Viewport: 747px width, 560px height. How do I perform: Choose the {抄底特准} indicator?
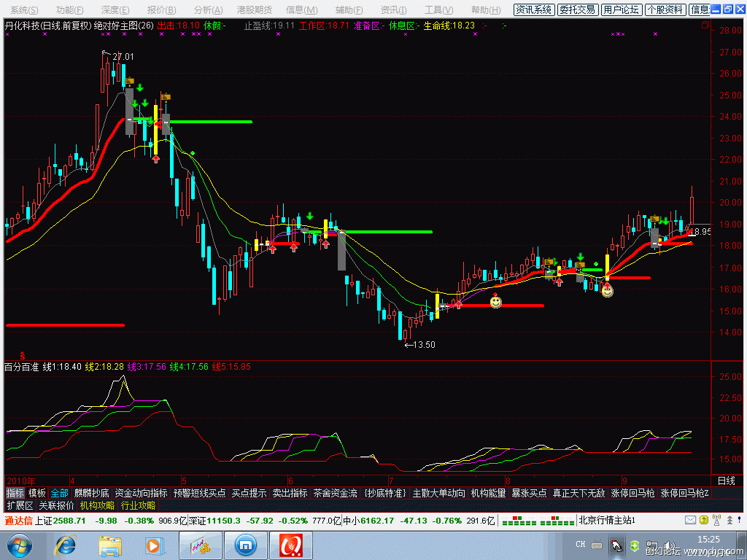(385, 493)
